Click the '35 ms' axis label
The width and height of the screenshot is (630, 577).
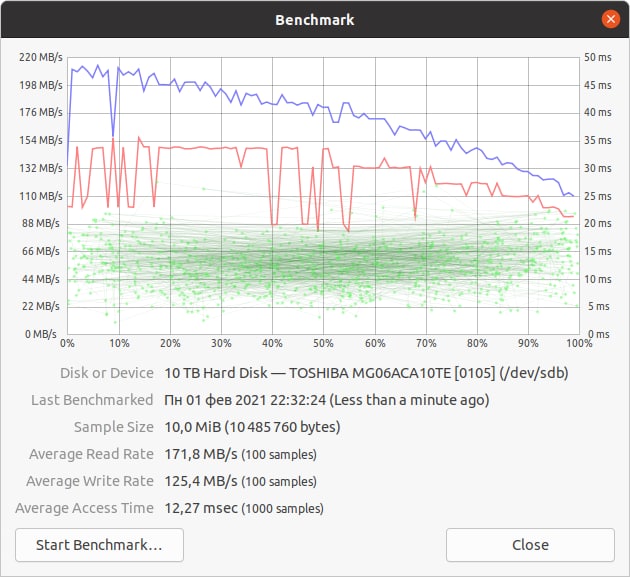[x=598, y=140]
